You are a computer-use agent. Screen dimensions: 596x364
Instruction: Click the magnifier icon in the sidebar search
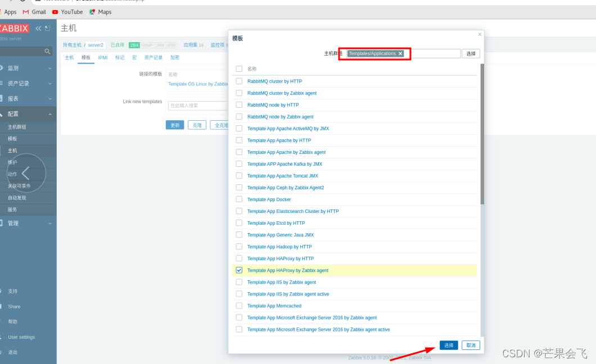pos(47,51)
